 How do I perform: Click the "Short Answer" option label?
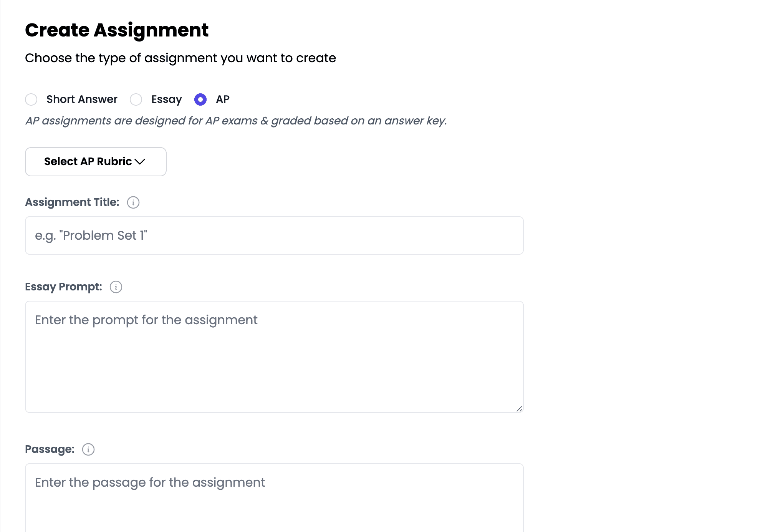pos(82,99)
